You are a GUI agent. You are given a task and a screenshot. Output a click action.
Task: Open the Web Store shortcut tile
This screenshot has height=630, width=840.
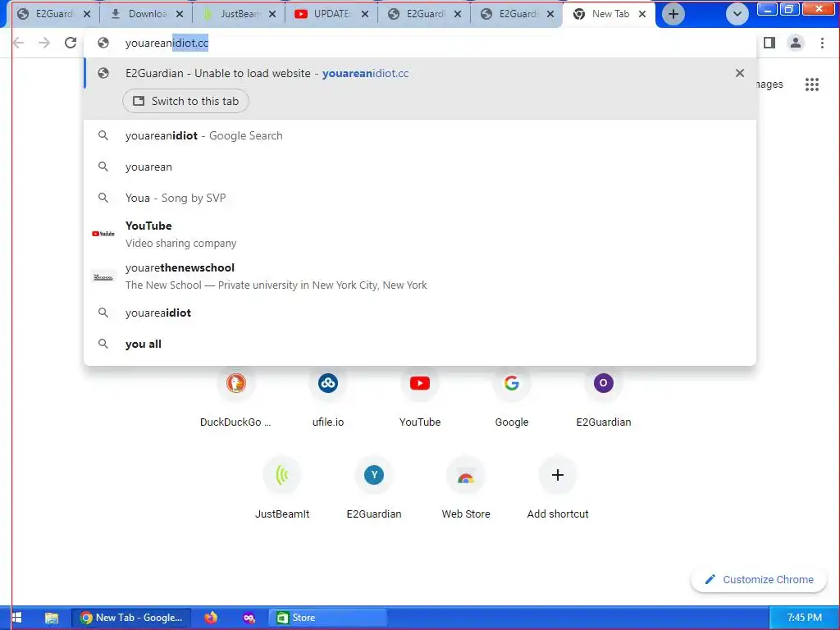coord(466,487)
